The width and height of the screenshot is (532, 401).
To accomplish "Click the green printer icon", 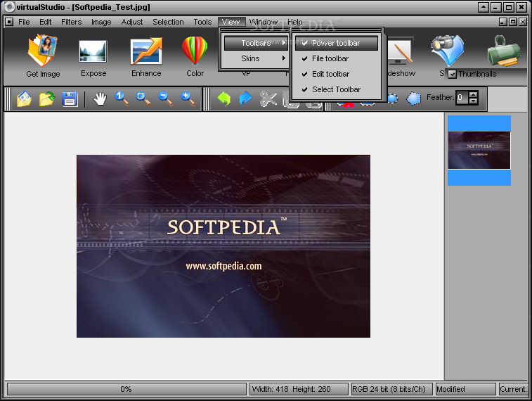I will pyautogui.click(x=503, y=51).
